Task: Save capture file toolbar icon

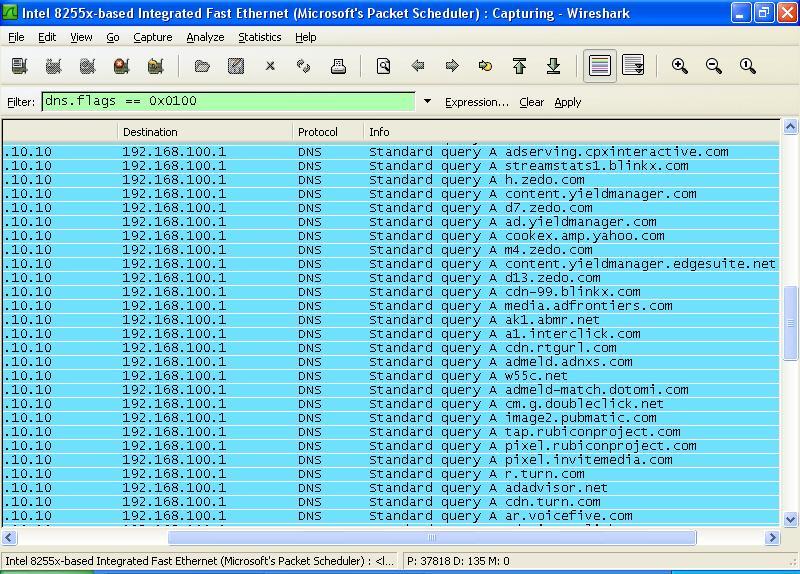Action: (x=236, y=66)
